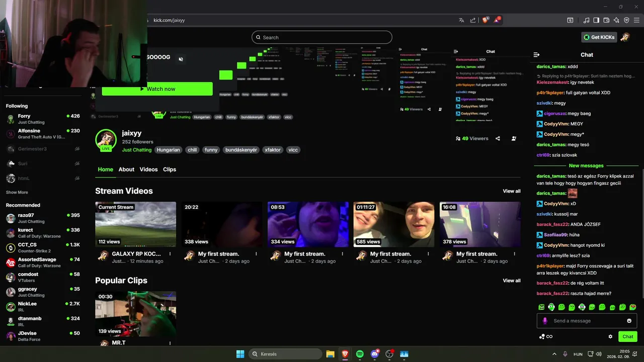
Task: Show hidden tray icons chevron
Action: click(x=554, y=354)
